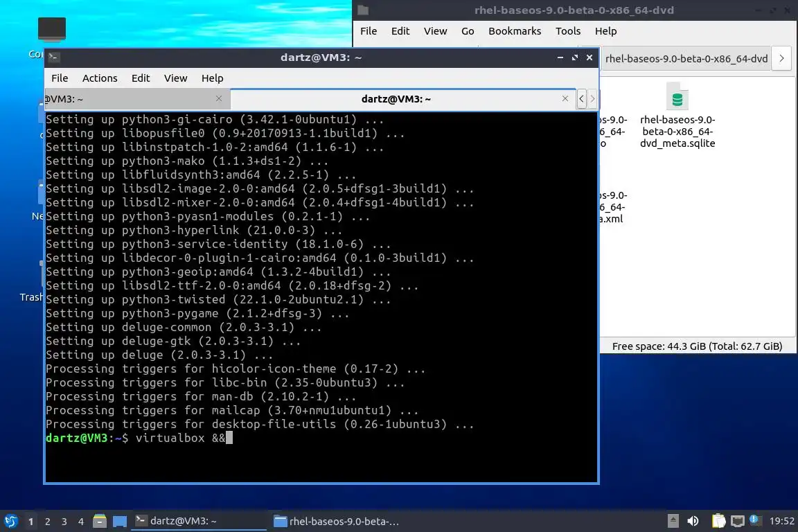Click 'Setting up deluge-gtk' output line
The image size is (798, 532).
(x=173, y=341)
